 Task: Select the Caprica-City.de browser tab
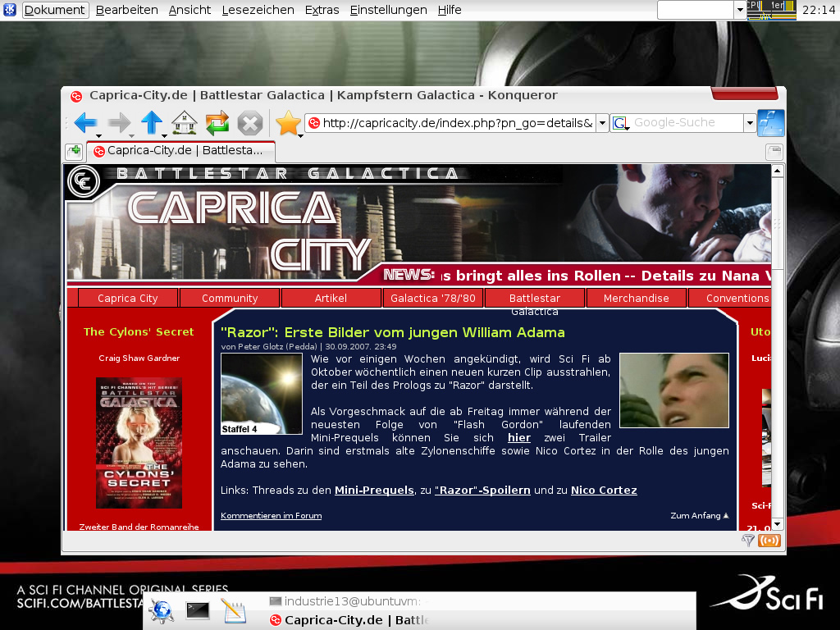click(x=180, y=151)
